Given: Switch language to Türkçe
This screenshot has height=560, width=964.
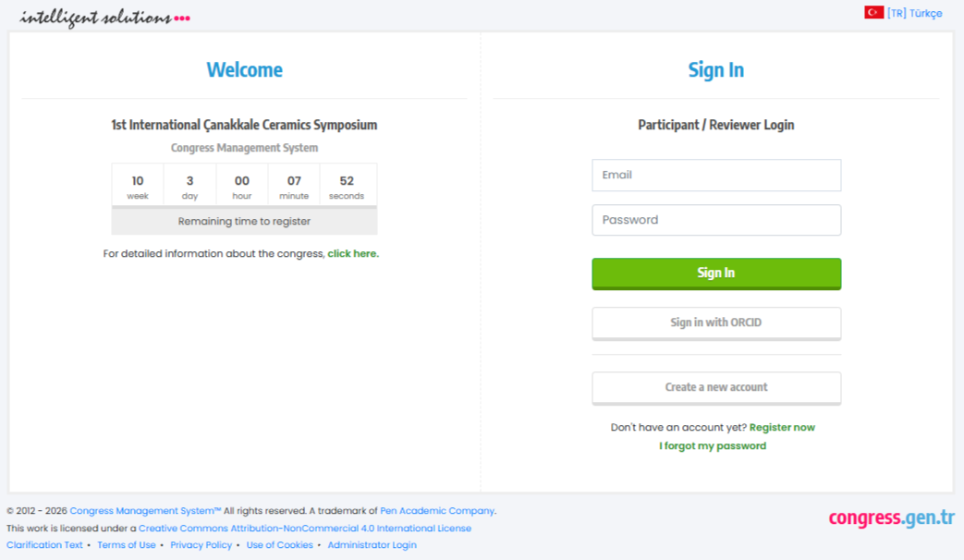Looking at the screenshot, I should 914,13.
